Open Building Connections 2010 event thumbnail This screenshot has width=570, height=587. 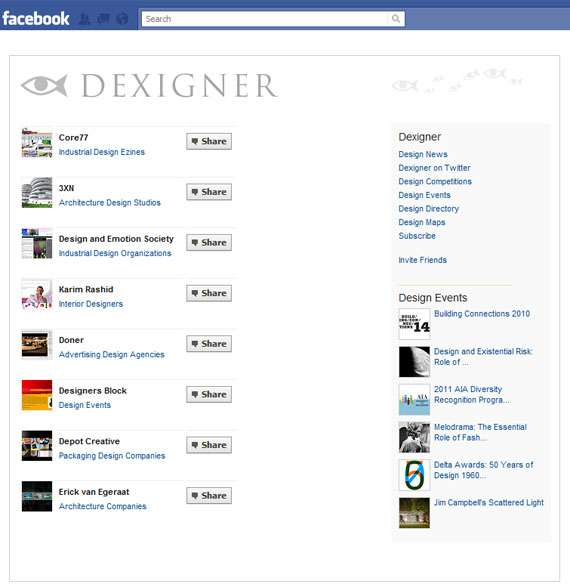[414, 324]
